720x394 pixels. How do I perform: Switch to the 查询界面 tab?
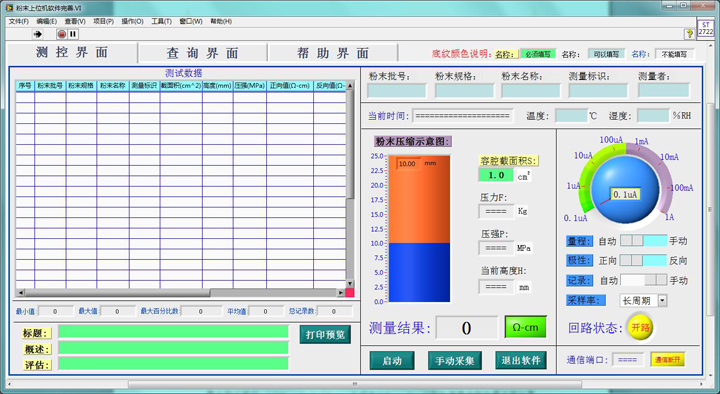click(202, 53)
